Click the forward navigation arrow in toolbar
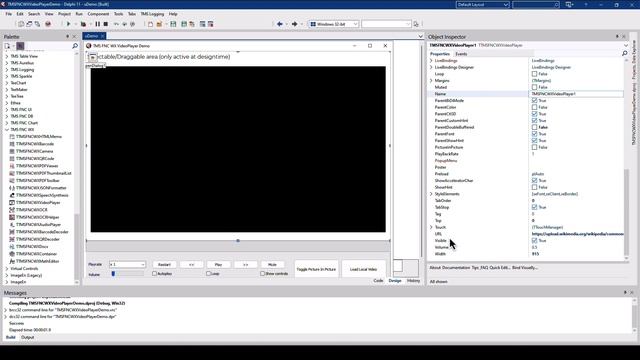The image size is (640, 360). [294, 24]
